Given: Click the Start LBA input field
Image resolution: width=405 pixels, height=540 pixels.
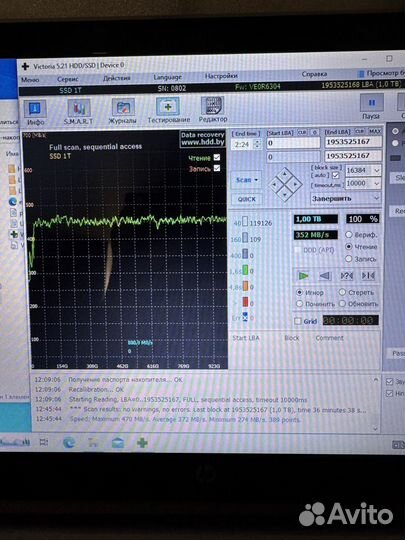Looking at the screenshot, I should (x=293, y=143).
